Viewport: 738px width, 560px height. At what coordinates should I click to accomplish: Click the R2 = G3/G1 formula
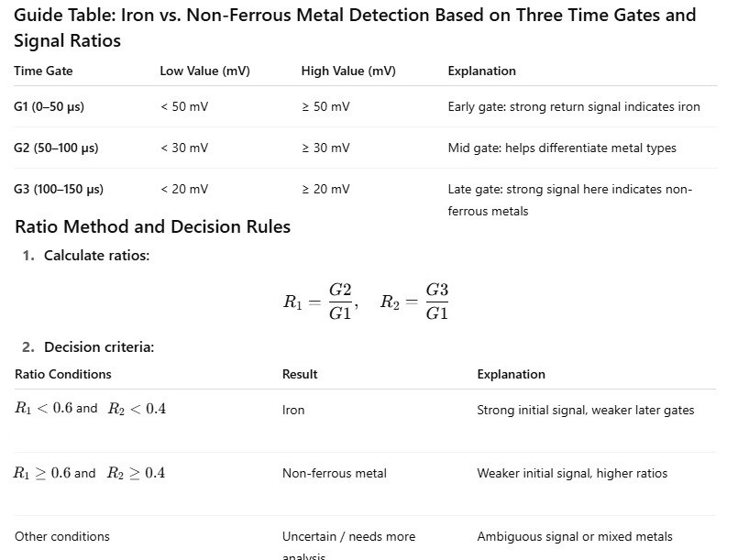[414, 302]
